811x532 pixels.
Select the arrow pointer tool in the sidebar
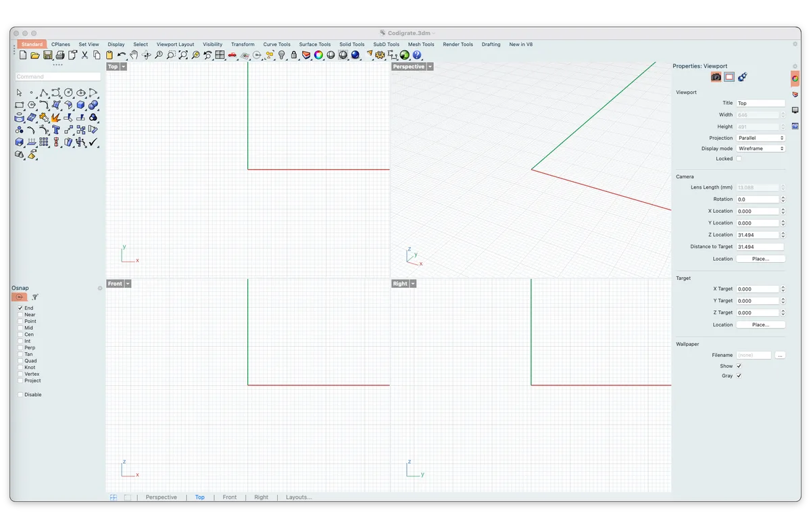click(19, 93)
